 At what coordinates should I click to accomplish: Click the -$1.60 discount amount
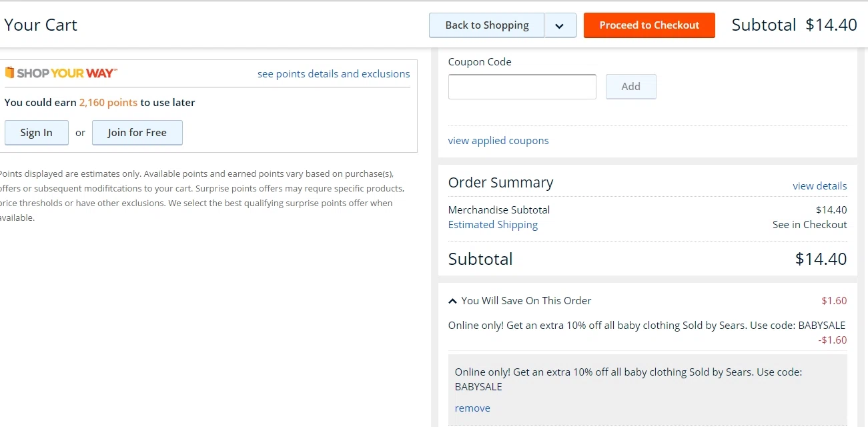[832, 340]
